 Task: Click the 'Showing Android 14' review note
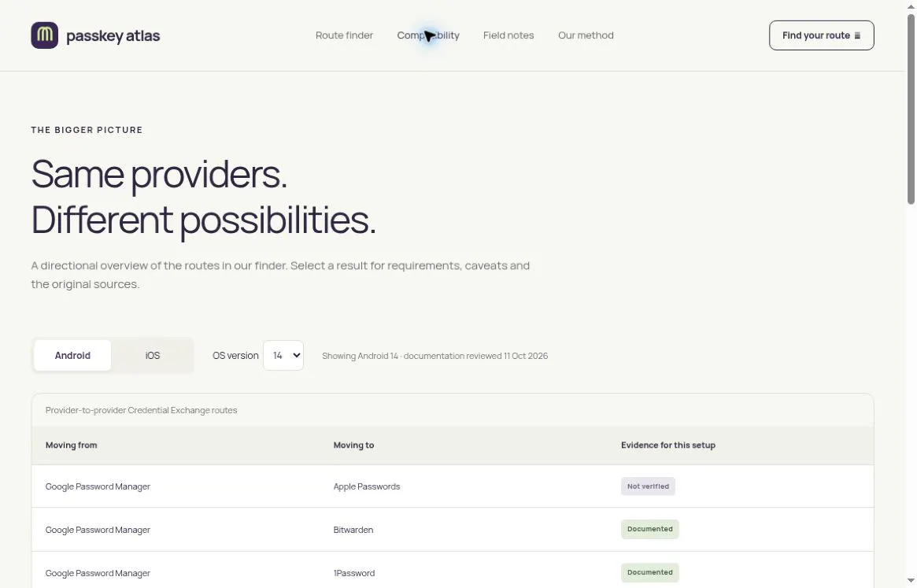click(x=435, y=356)
